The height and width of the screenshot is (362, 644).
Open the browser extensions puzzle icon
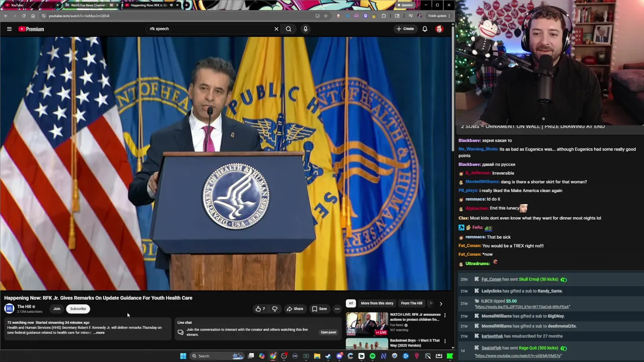click(x=384, y=16)
